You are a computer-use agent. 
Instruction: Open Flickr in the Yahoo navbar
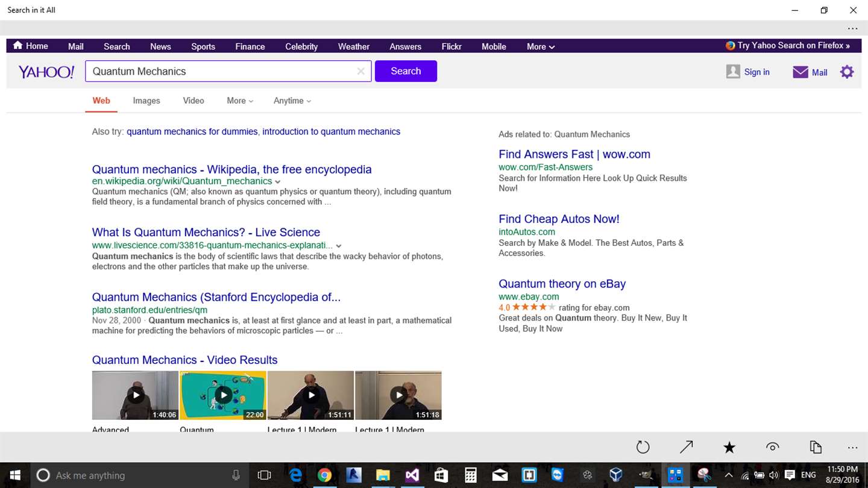pyautogui.click(x=451, y=46)
